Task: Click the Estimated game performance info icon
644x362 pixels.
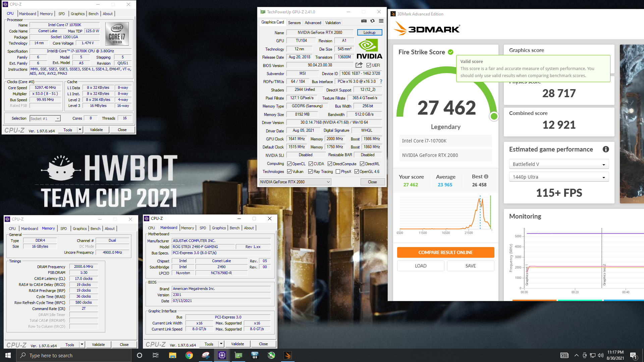Action: pos(606,149)
